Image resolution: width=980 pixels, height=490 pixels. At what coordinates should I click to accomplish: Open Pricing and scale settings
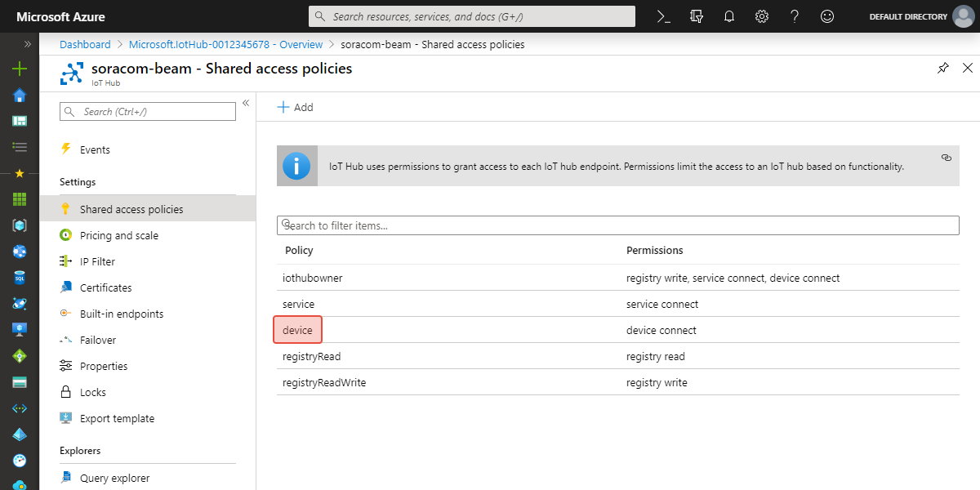pos(119,235)
